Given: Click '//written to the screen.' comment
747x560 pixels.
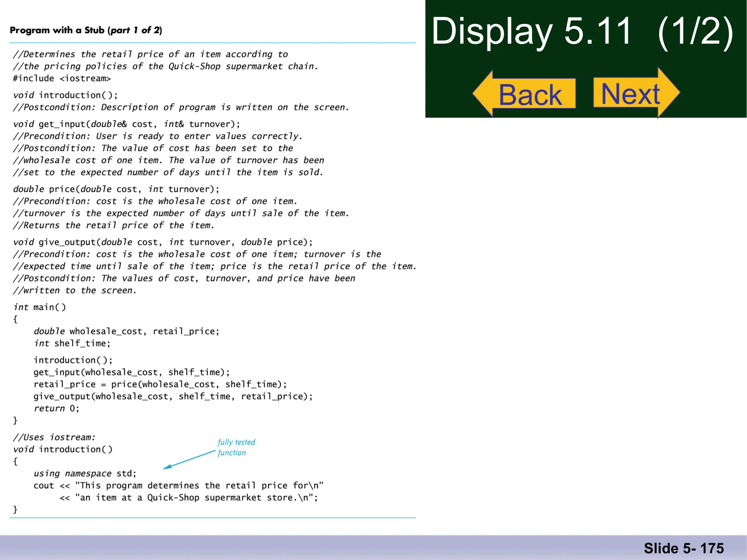Looking at the screenshot, I should click(x=75, y=290).
